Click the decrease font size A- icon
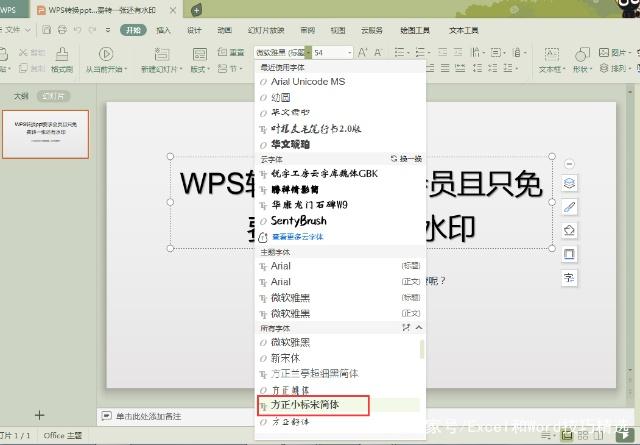 [x=378, y=52]
